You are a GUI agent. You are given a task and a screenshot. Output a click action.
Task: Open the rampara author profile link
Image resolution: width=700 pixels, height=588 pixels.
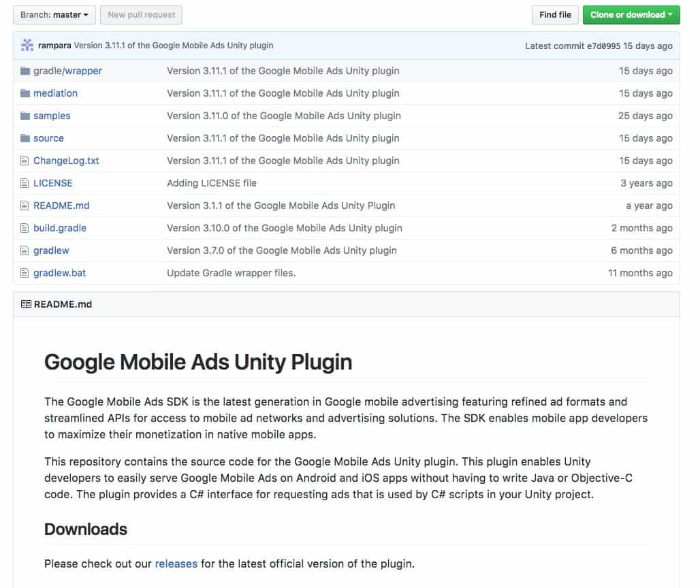54,46
